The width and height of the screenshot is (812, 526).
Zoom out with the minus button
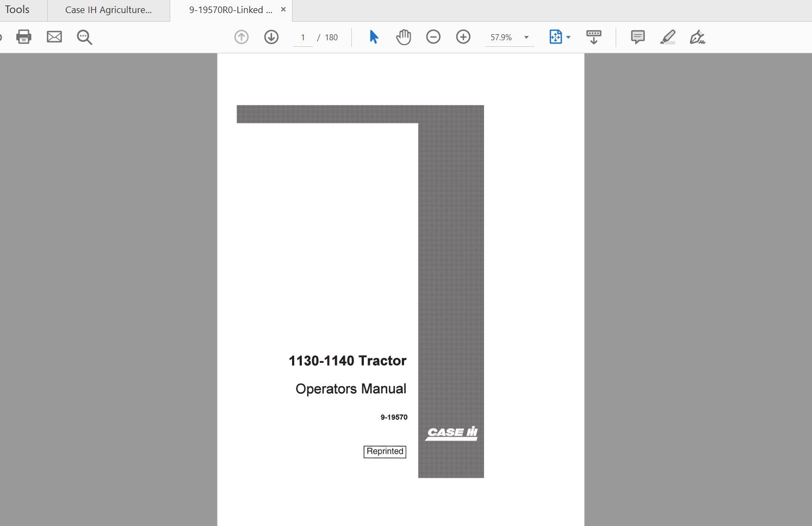[433, 37]
